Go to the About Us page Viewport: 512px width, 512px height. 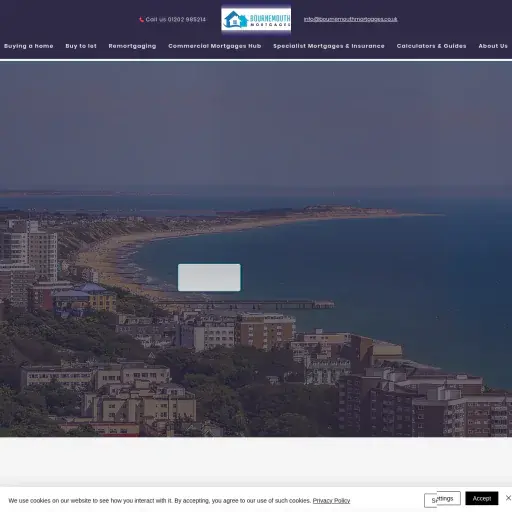pos(493,46)
